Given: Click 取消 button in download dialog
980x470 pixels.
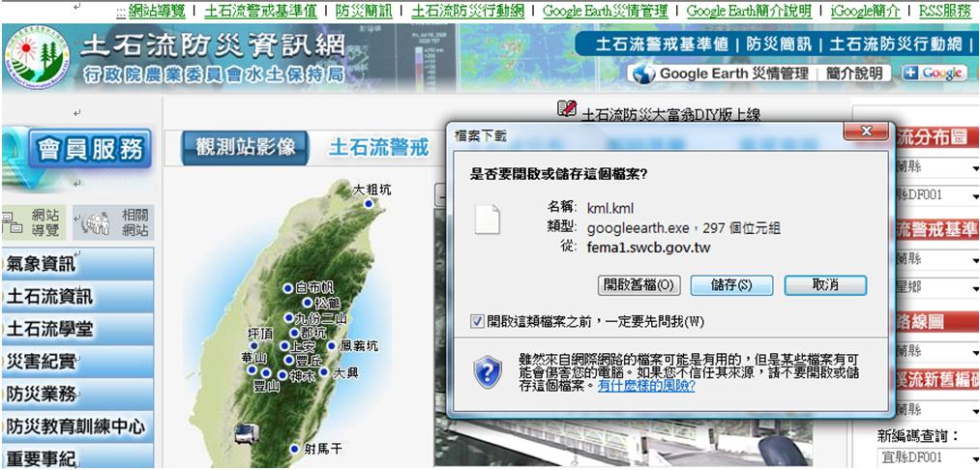Looking at the screenshot, I should click(x=825, y=285).
